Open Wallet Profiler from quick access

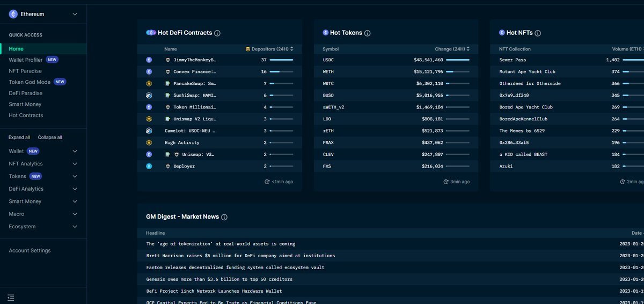26,60
